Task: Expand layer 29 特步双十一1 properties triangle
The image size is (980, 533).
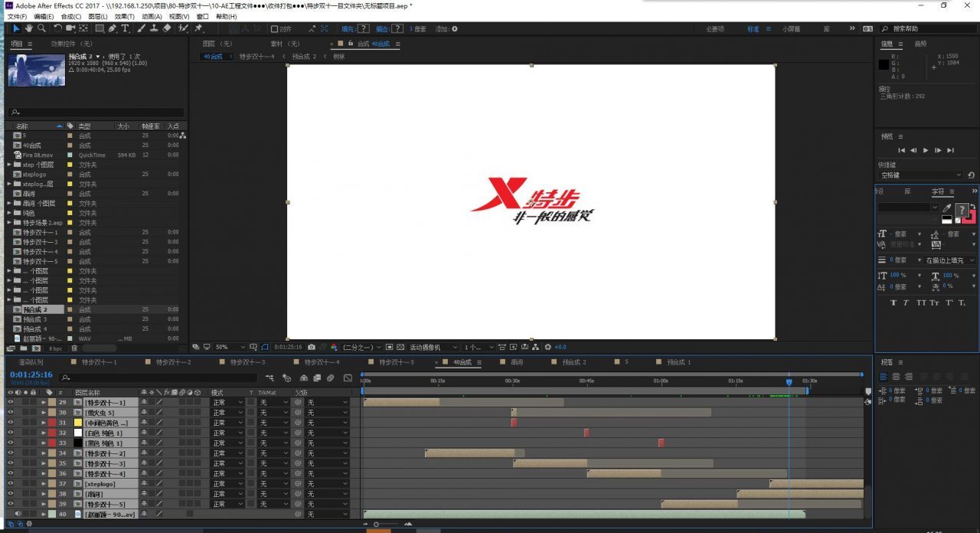Action: click(44, 402)
